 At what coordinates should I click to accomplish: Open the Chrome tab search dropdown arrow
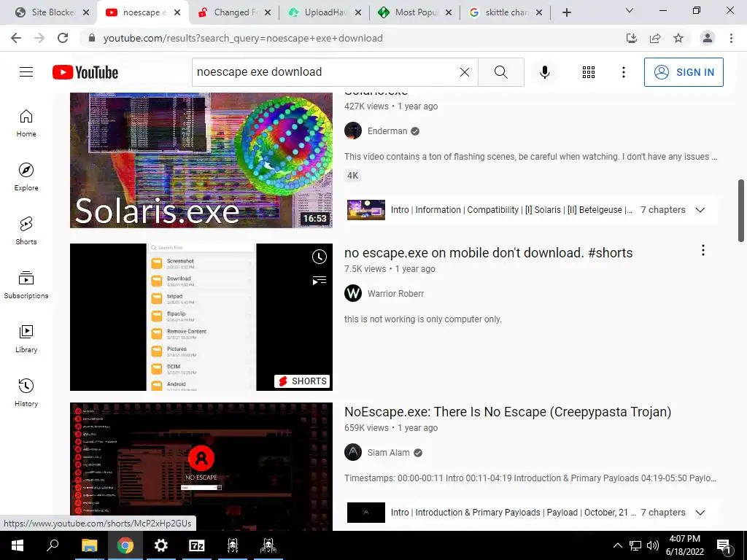tap(630, 10)
